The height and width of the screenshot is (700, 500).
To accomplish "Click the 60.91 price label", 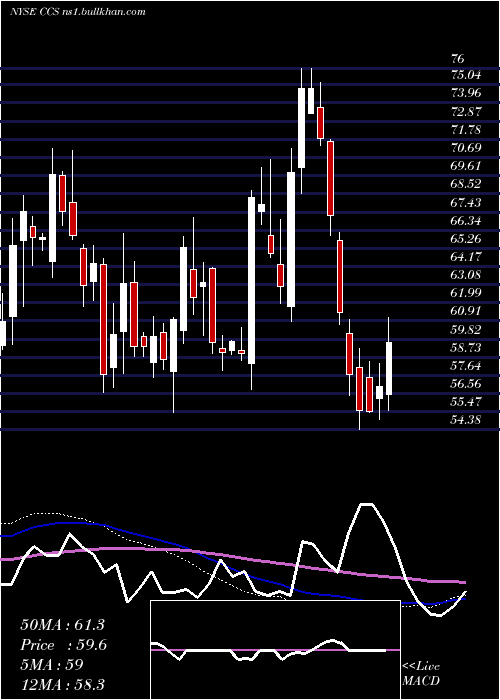I will click(x=467, y=311).
